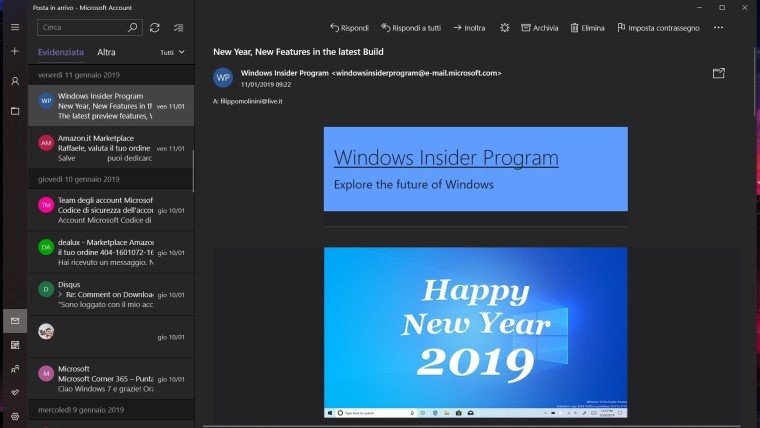The width and height of the screenshot is (760, 428).
Task: Open dealux Marketplace Amazon email
Action: pos(111,252)
